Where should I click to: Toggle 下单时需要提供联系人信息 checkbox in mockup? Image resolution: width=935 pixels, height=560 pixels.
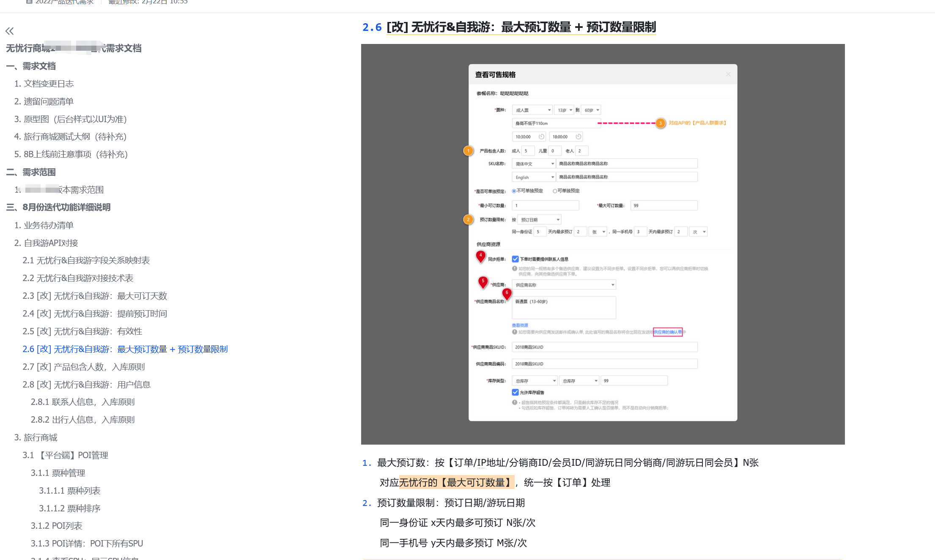[515, 259]
